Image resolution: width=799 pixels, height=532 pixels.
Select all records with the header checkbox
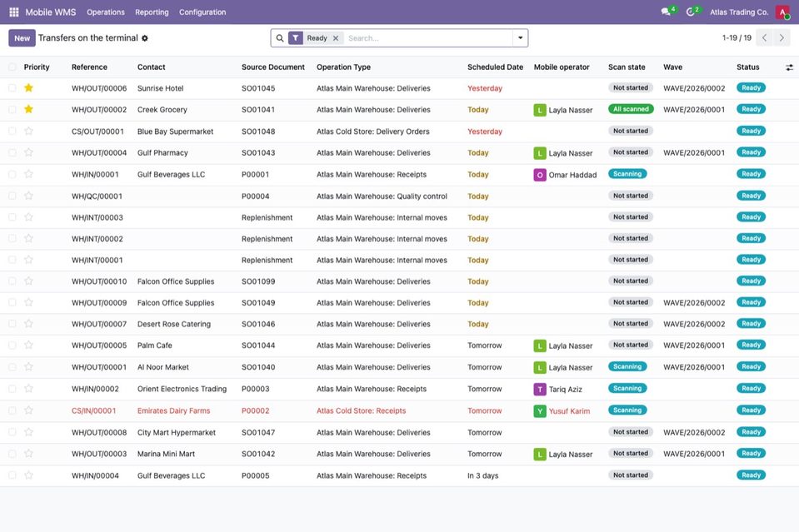[x=12, y=67]
